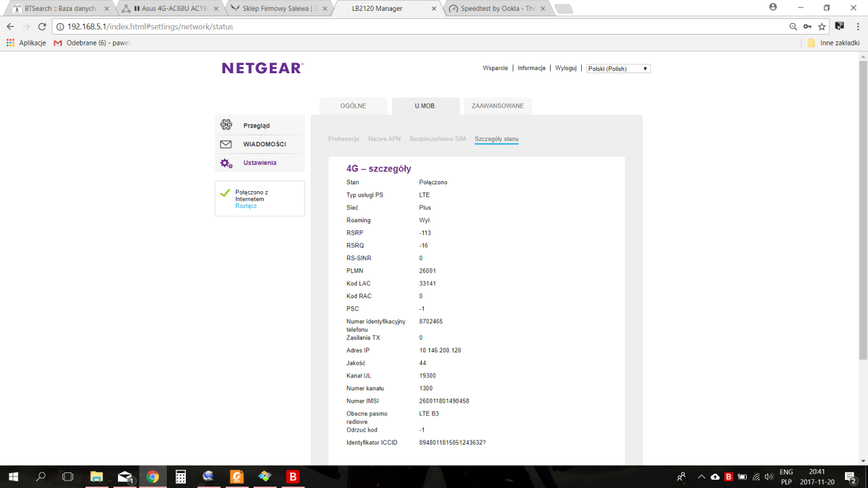Click the green connected checkmark icon
868x488 pixels.
(225, 193)
